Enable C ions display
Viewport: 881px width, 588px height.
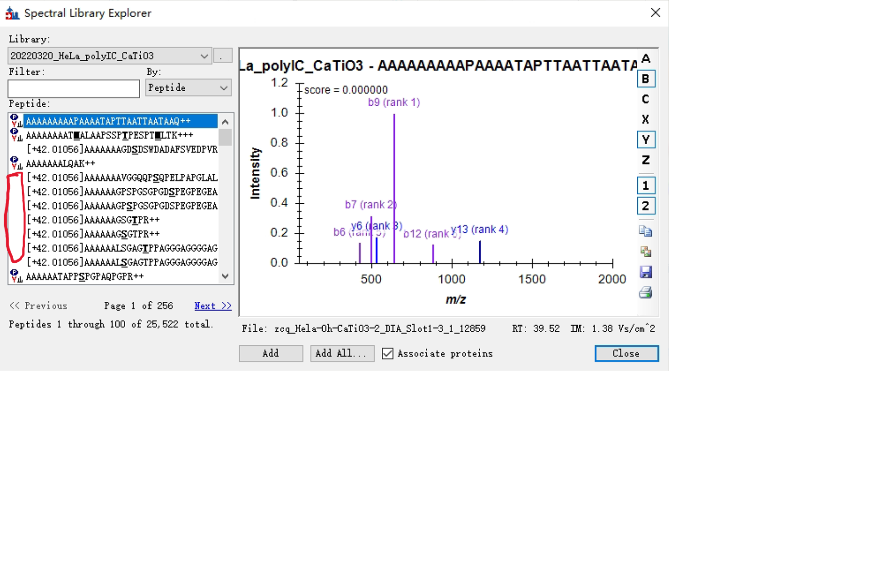(x=645, y=99)
